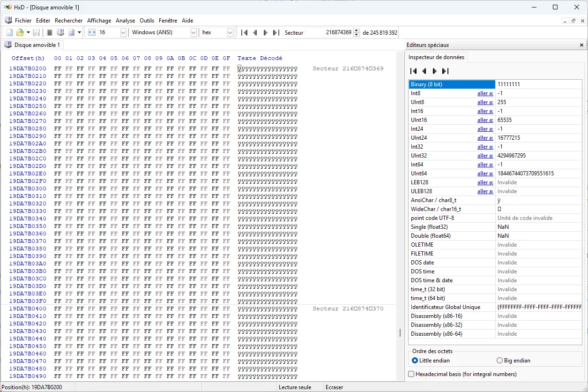Click the Position(h) status bar entry

33,387
